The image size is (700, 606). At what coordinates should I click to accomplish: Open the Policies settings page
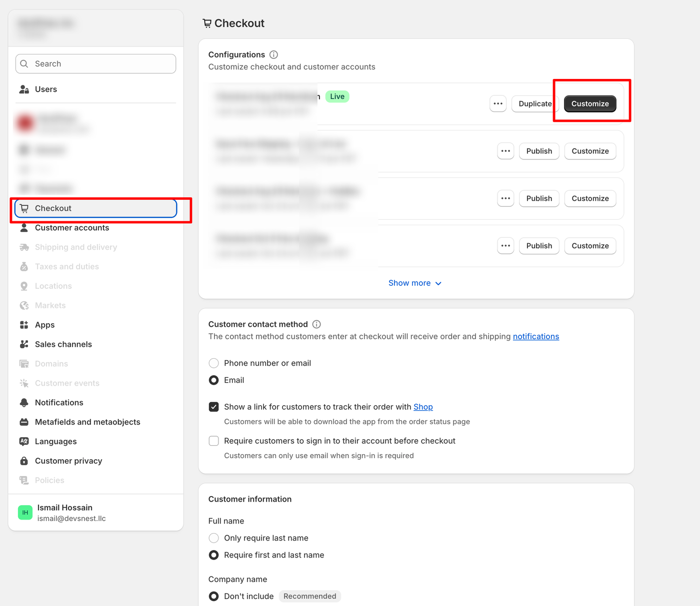tap(95, 481)
